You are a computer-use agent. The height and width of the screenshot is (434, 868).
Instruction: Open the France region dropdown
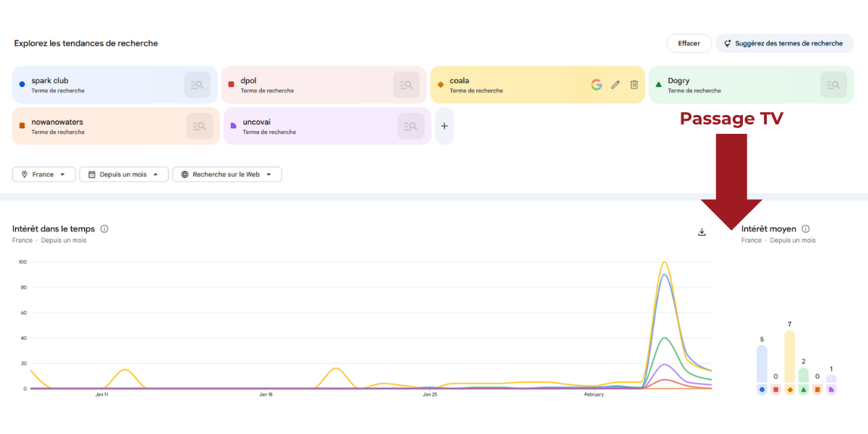click(x=44, y=174)
